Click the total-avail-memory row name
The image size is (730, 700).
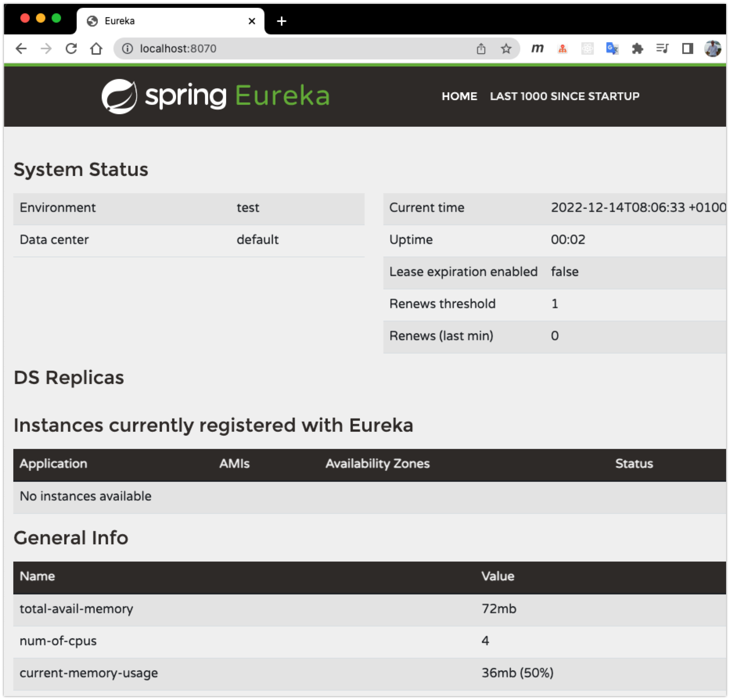[76, 609]
